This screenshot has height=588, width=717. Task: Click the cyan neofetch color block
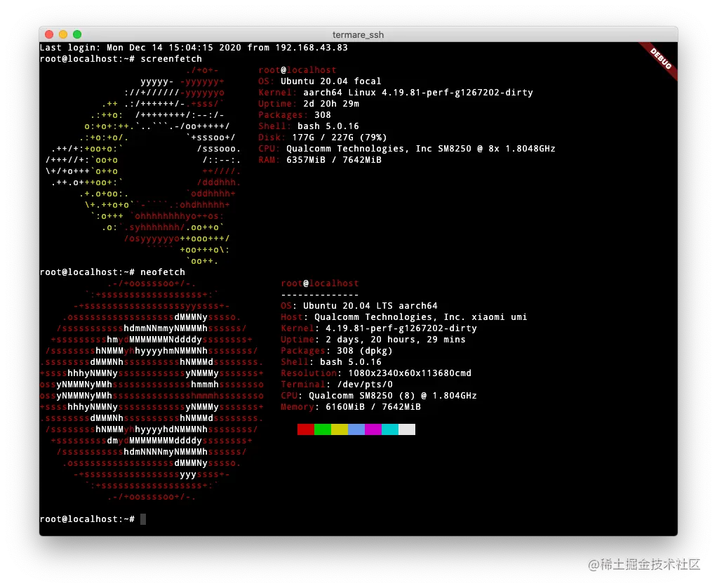point(390,429)
